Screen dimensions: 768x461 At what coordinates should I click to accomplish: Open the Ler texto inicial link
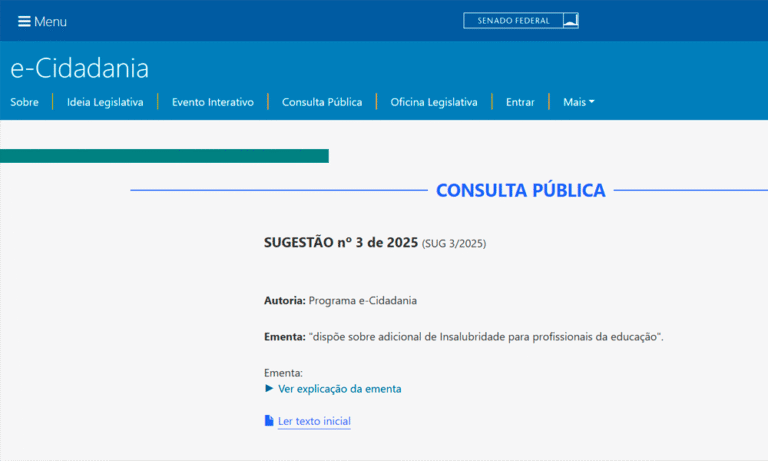point(314,421)
